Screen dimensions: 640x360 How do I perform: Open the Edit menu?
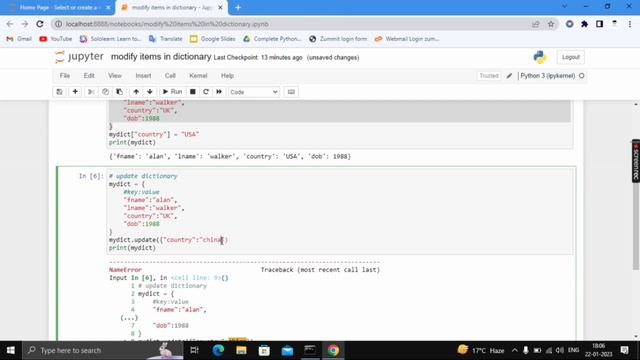pyautogui.click(x=89, y=76)
